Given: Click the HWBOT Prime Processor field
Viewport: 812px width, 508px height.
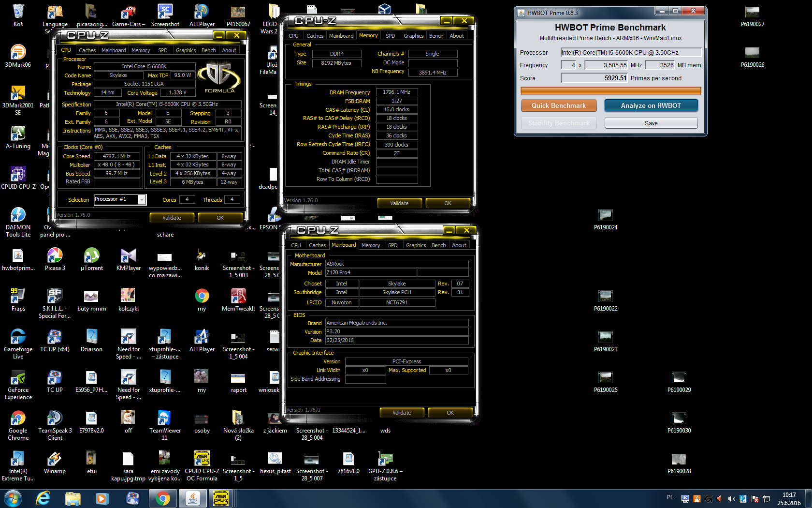Looking at the screenshot, I should click(631, 52).
